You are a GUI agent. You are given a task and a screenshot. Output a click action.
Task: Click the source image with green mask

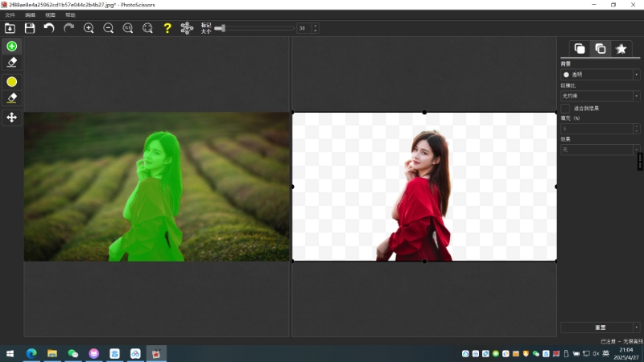pyautogui.click(x=156, y=187)
